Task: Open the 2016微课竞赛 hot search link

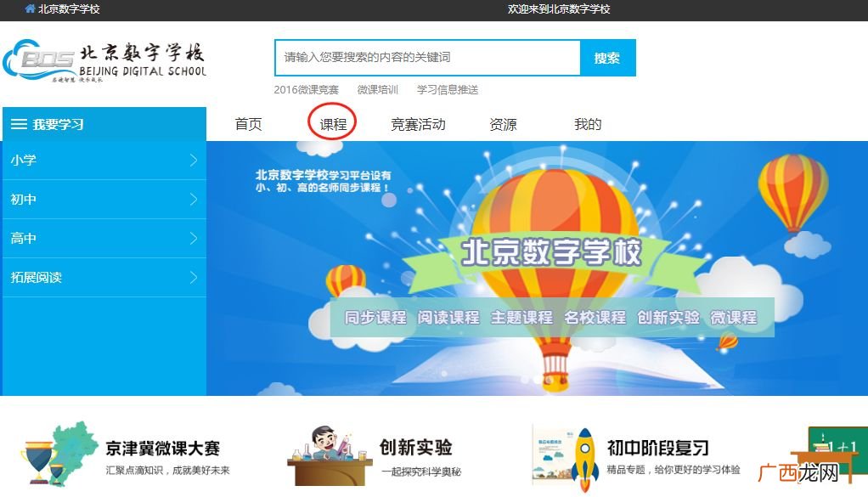Action: (x=306, y=90)
